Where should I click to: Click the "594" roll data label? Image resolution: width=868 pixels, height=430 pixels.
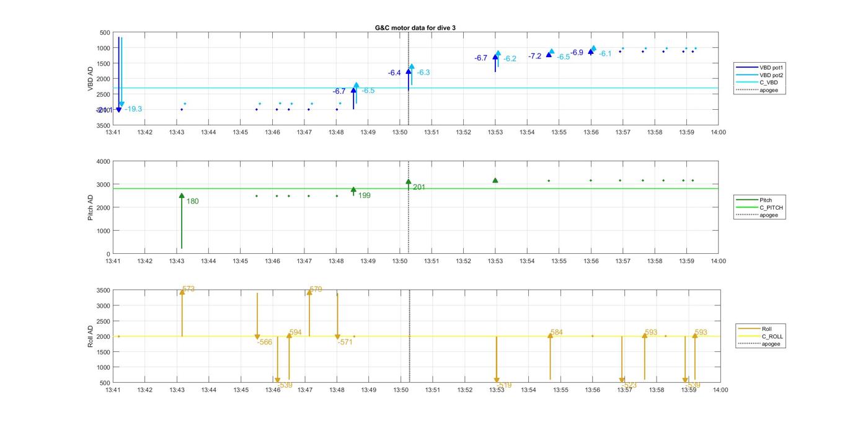(296, 333)
